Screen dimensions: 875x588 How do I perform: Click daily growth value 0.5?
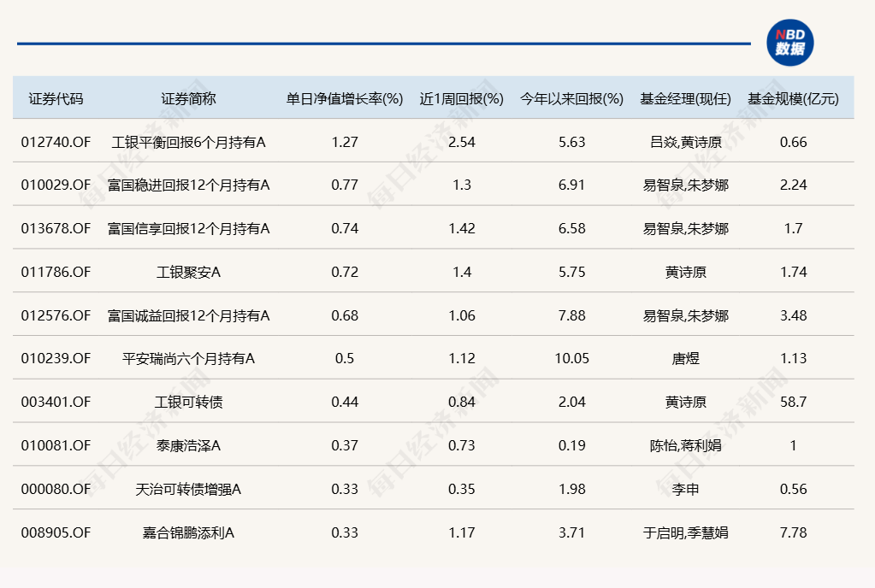point(345,358)
